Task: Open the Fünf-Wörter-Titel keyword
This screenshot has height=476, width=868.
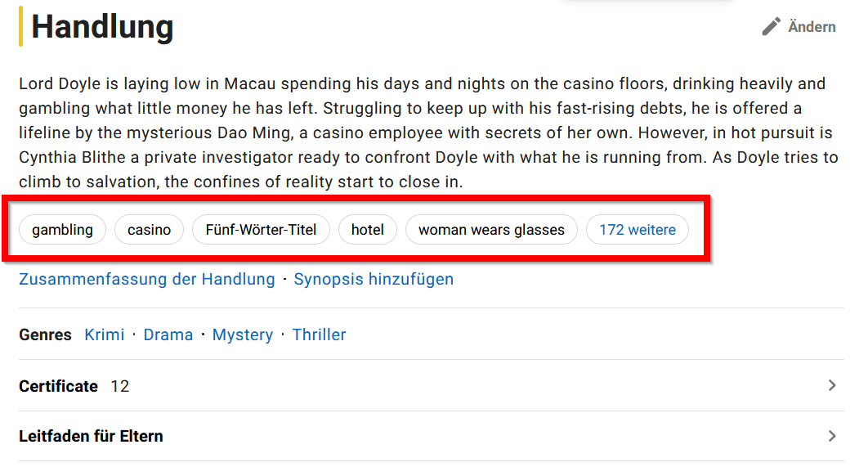Action: [261, 230]
